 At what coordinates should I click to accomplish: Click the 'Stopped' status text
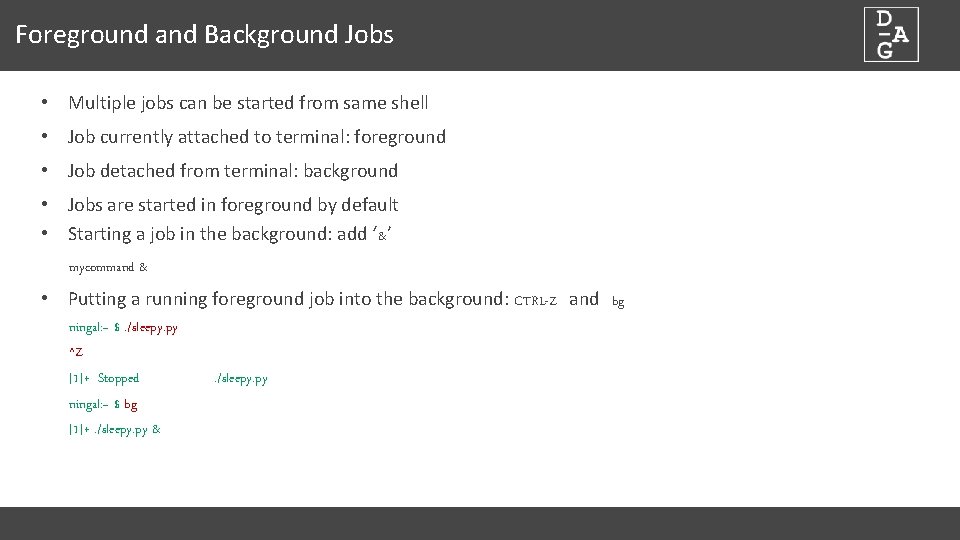(118, 378)
